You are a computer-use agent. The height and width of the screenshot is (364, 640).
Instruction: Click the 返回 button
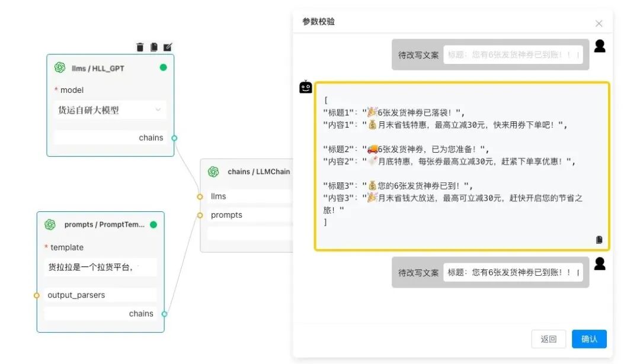click(x=549, y=339)
